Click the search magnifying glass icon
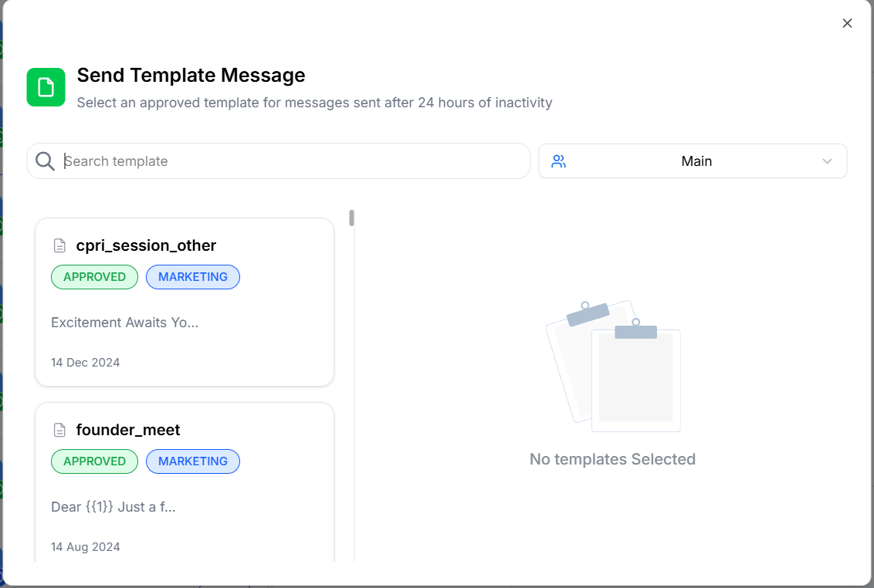 coord(45,161)
